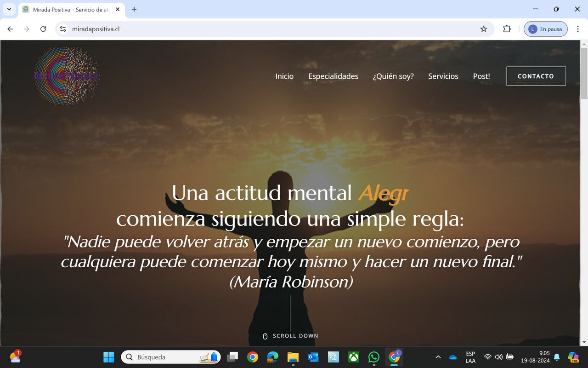This screenshot has width=588, height=368.
Task: Open the ¿Quién soy? menu item
Action: (x=393, y=76)
